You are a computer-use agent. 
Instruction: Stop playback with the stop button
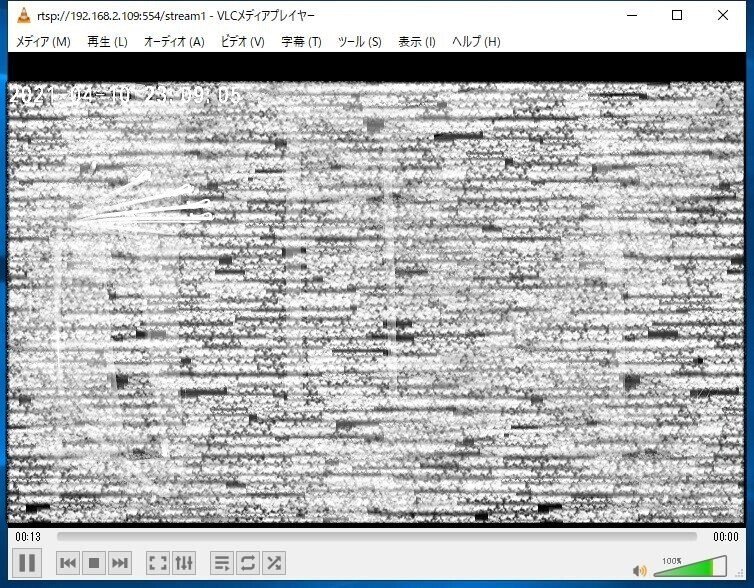pyautogui.click(x=94, y=563)
